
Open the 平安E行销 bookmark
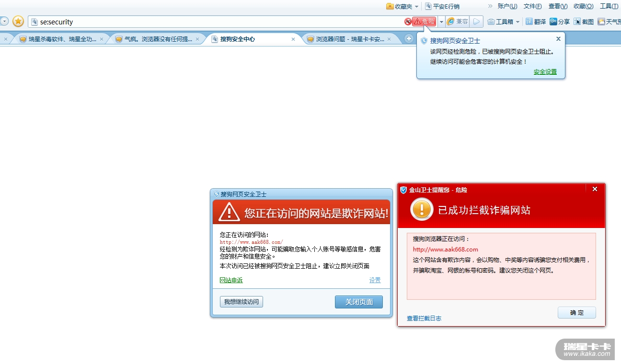(x=442, y=6)
